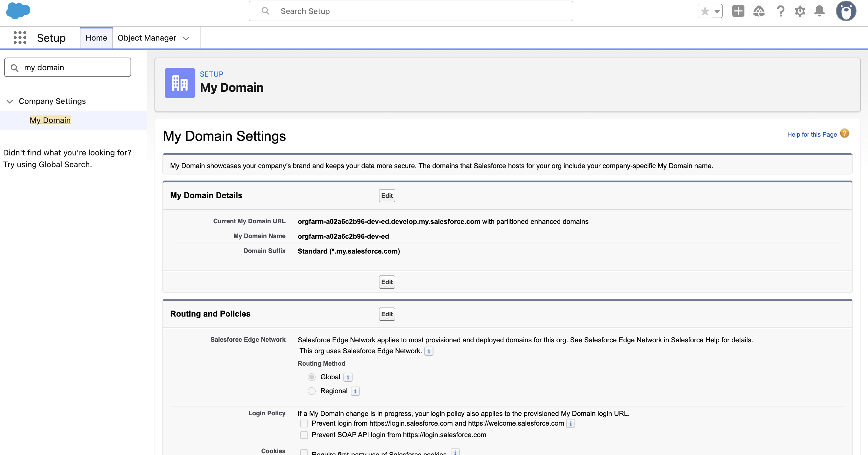Click the Search Setup field
868x455 pixels.
[410, 11]
